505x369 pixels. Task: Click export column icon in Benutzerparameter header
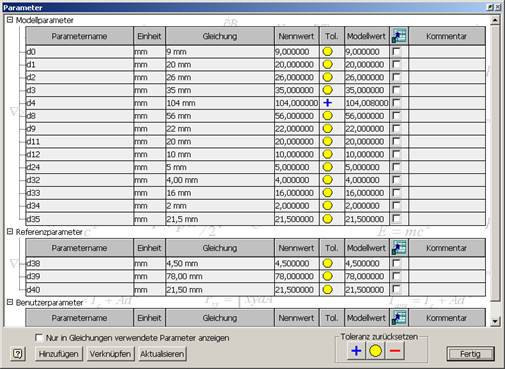point(399,318)
